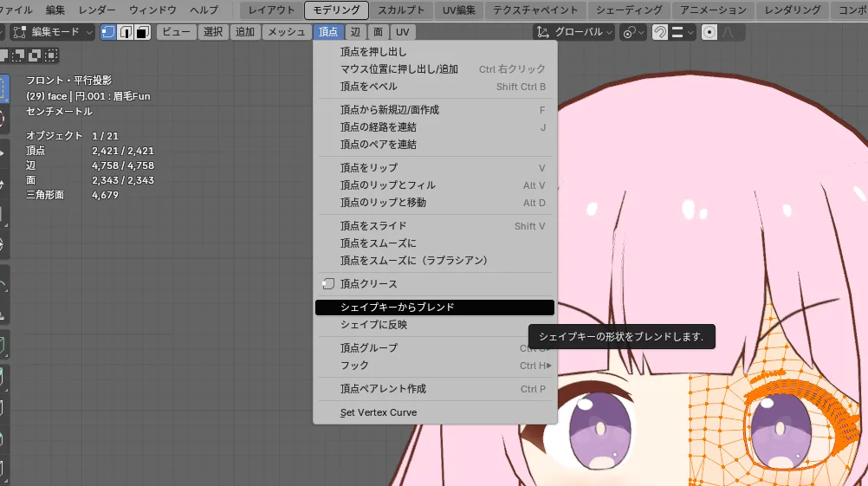
Task: Switch to the レンダリング workspace tab
Action: (793, 10)
